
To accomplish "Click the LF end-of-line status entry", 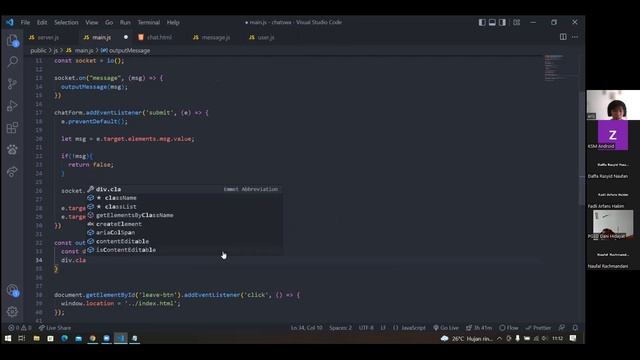I will pos(383,328).
